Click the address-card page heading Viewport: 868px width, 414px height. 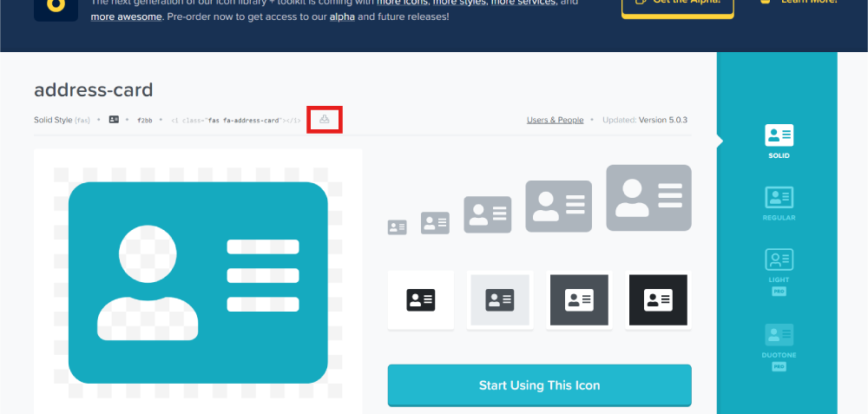coord(94,89)
